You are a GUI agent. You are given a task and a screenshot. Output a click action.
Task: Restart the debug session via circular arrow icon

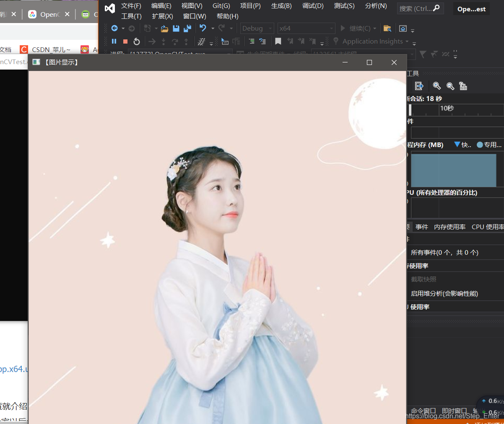pos(136,41)
